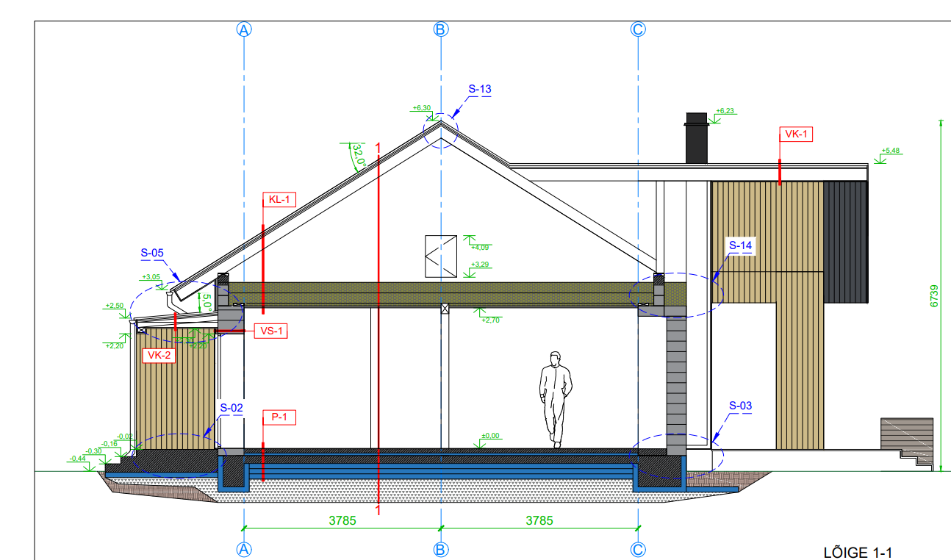951x560 pixels.
Task: Click the red VK-2 tag
Action: coord(159,356)
